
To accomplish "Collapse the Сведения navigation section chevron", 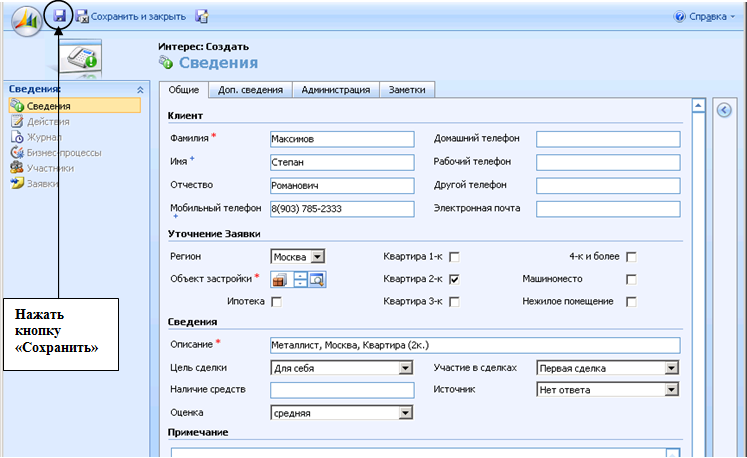I will tap(140, 90).
